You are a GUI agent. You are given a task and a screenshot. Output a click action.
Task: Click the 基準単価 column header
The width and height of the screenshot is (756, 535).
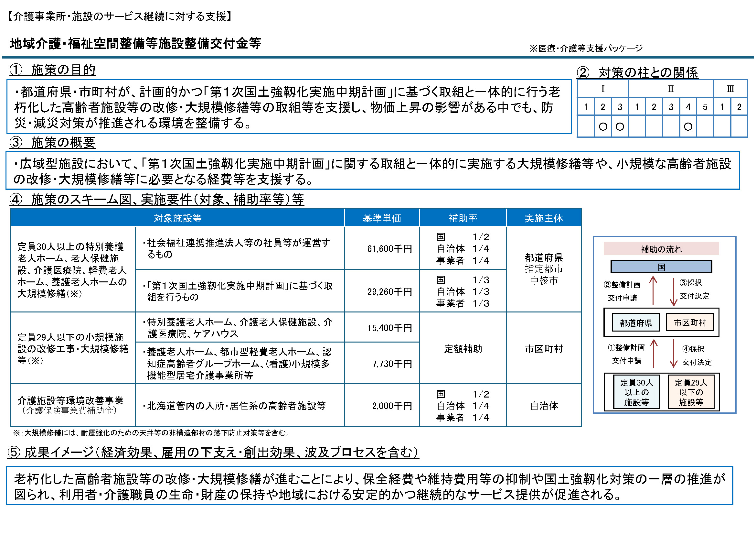(383, 218)
